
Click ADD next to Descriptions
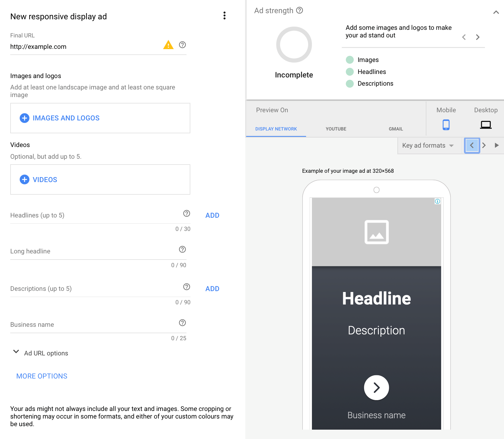tap(213, 289)
